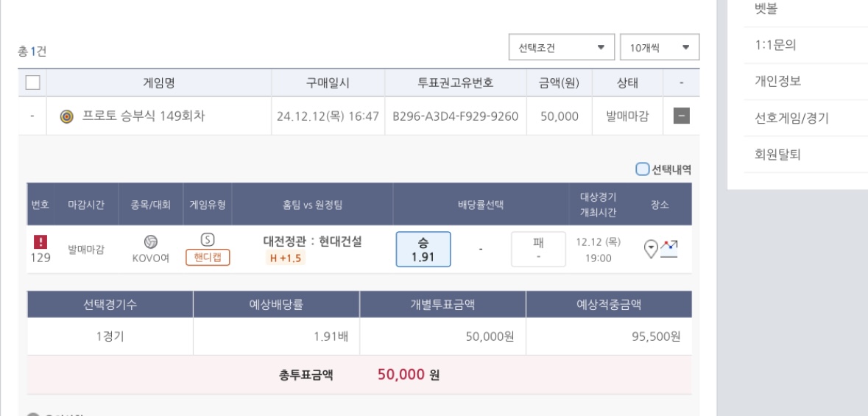
Task: Open the 10개씩 page size dropdown
Action: click(659, 48)
